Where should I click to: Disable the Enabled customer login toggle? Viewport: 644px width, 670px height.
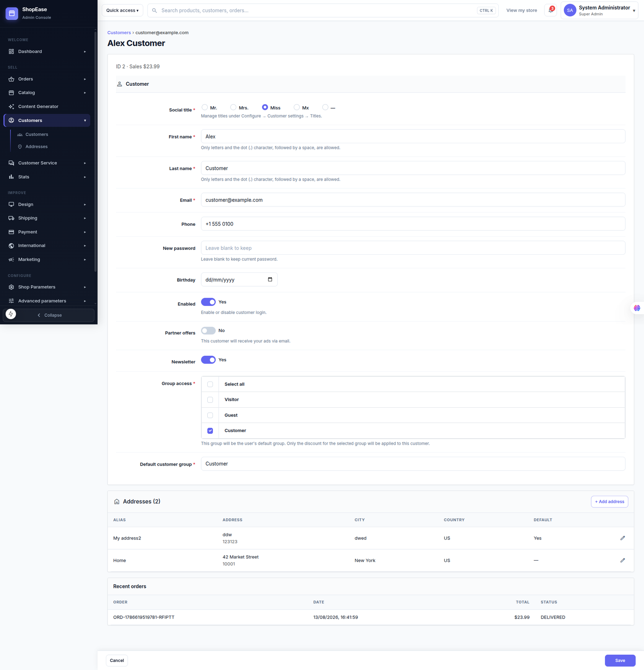pyautogui.click(x=208, y=302)
